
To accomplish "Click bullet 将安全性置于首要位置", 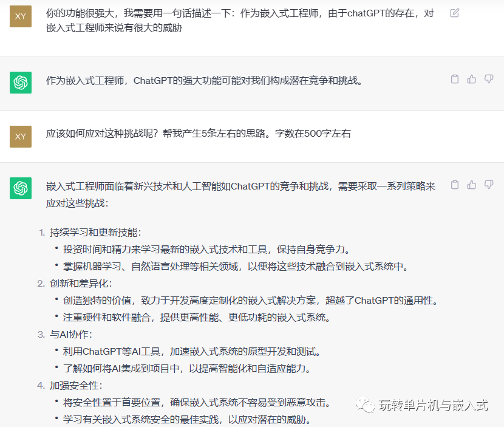I will [x=197, y=403].
